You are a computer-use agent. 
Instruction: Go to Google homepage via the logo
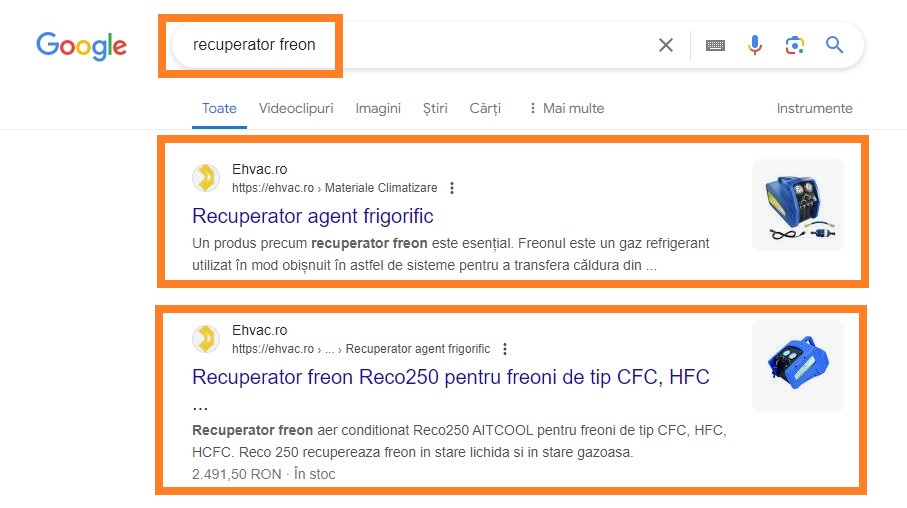(x=82, y=46)
